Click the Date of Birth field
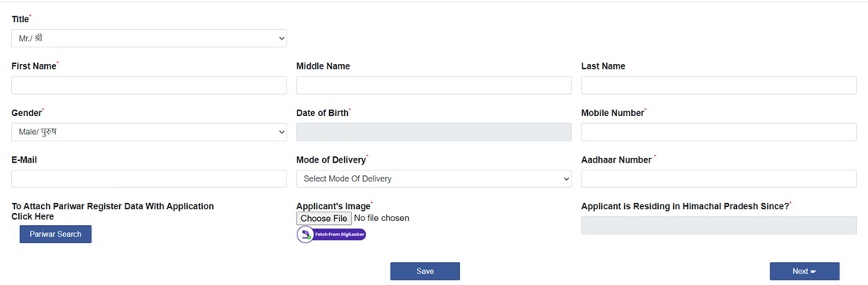The image size is (868, 285). [x=434, y=133]
